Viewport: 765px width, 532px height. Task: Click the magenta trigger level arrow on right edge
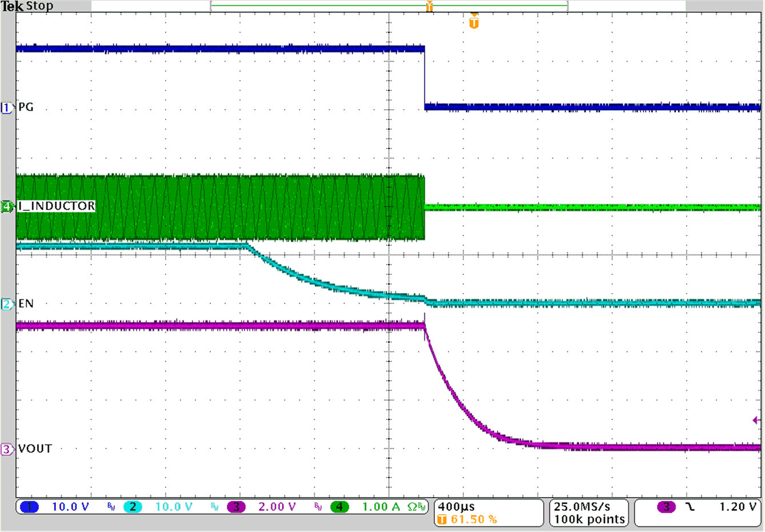(757, 419)
